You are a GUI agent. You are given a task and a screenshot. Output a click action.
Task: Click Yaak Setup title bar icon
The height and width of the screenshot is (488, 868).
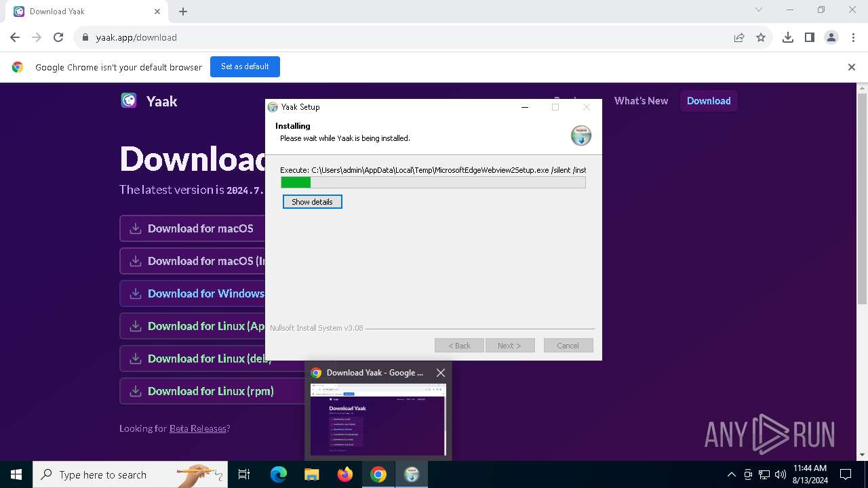(x=273, y=107)
